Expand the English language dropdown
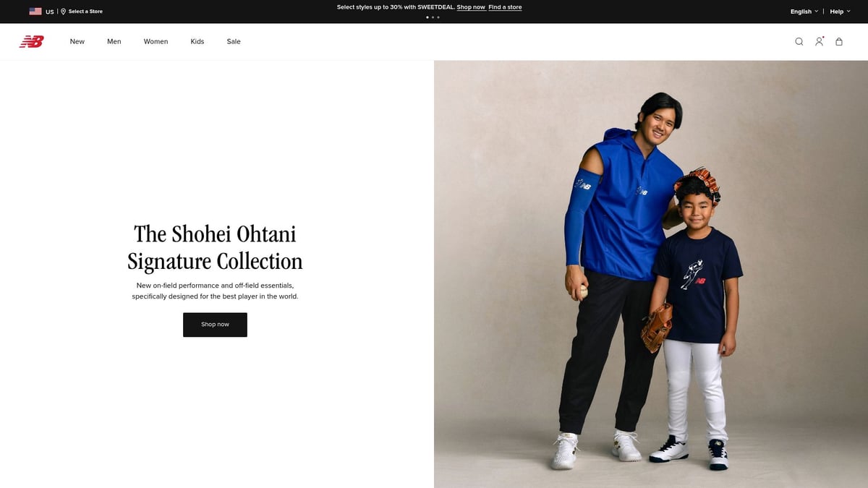868x488 pixels. click(x=804, y=12)
